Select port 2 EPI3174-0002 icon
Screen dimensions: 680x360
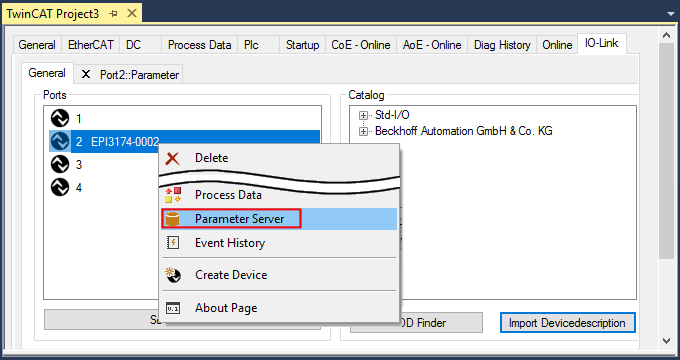(x=60, y=141)
